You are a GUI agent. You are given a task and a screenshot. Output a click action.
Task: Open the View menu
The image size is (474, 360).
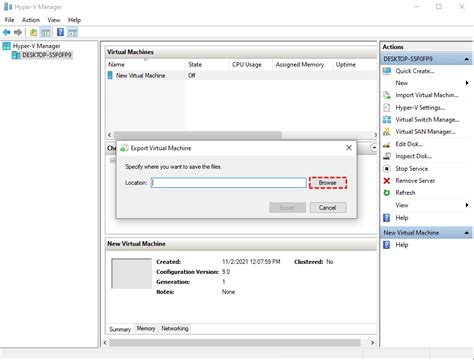[x=54, y=20]
